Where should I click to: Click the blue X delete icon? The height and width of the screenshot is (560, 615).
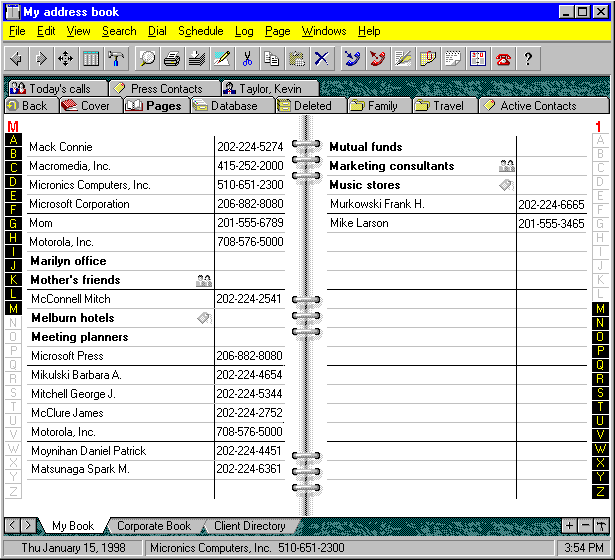tap(322, 59)
